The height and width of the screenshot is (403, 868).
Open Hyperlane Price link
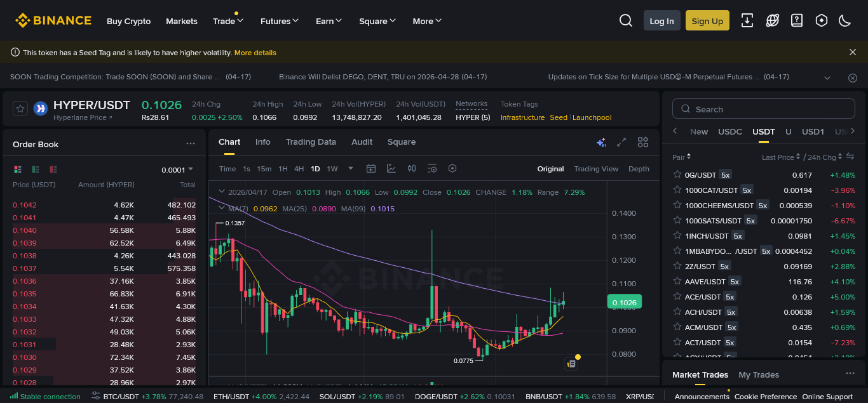(x=83, y=117)
